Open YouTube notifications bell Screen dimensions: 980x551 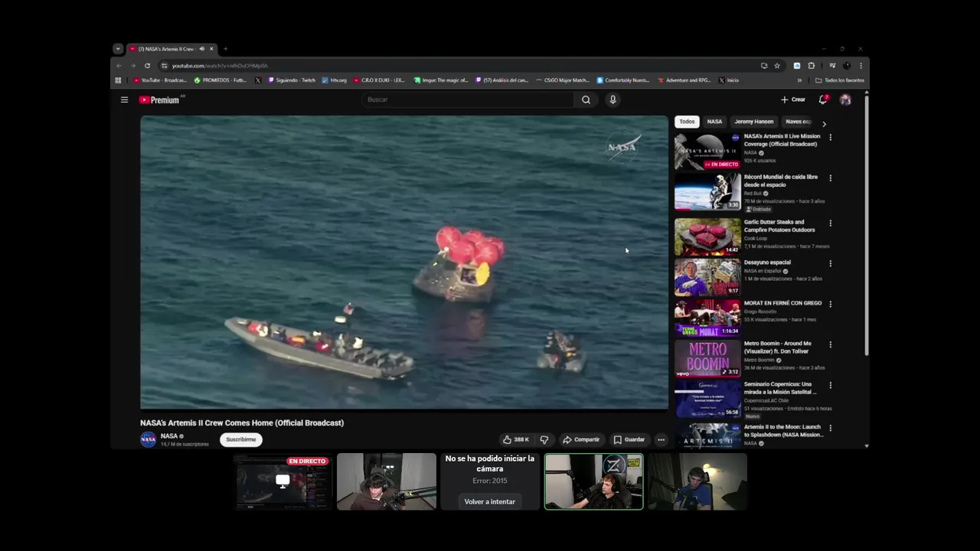coord(823,99)
